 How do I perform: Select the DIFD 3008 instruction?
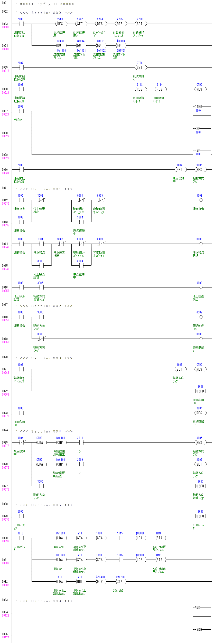click(200, 391)
